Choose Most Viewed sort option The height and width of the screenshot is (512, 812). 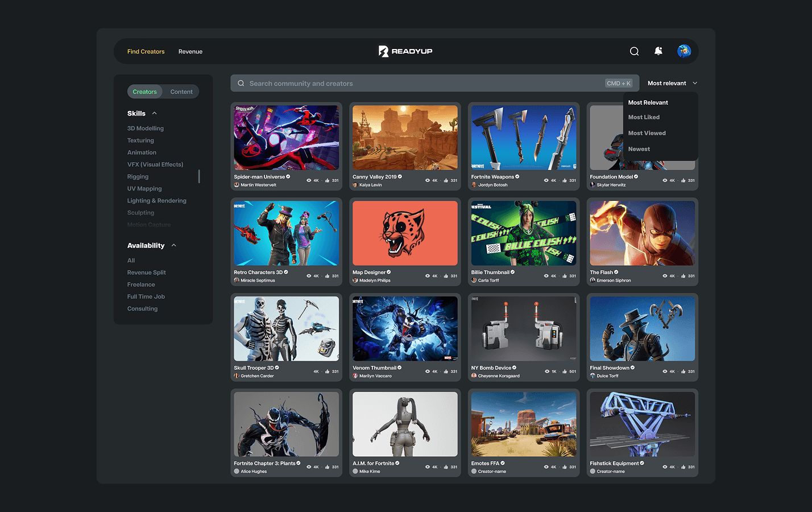coord(647,133)
